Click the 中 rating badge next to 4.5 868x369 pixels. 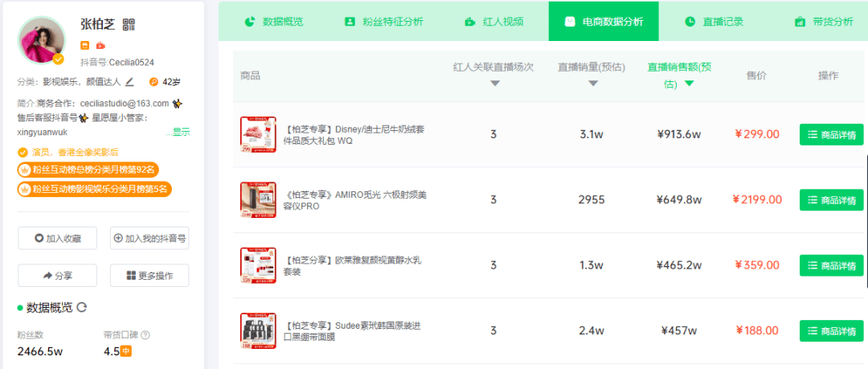(126, 351)
